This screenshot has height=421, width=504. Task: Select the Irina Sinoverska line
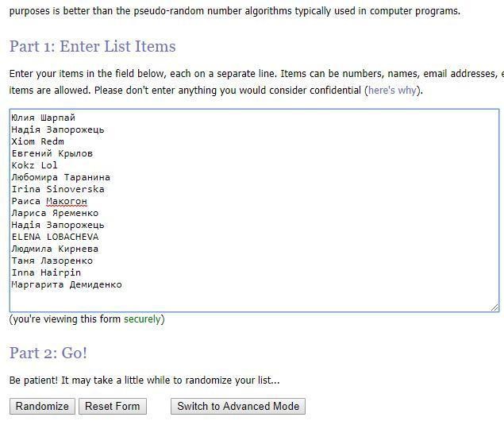click(x=58, y=189)
